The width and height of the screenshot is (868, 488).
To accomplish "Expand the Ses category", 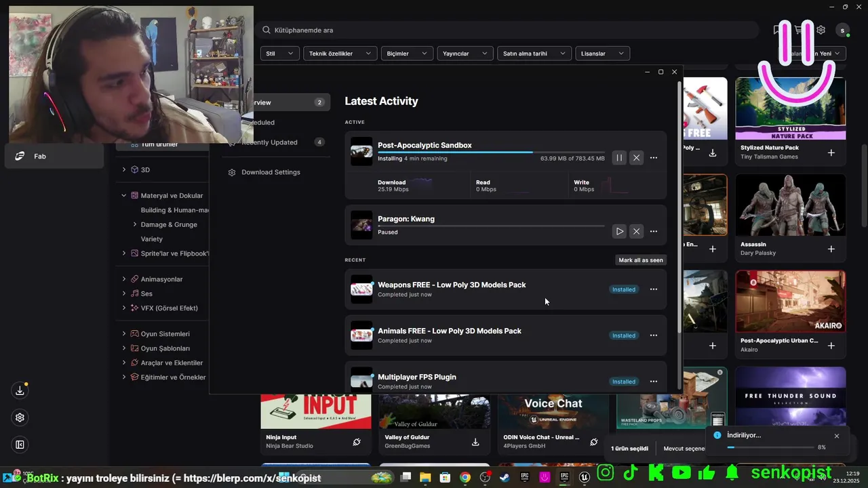I will [124, 293].
